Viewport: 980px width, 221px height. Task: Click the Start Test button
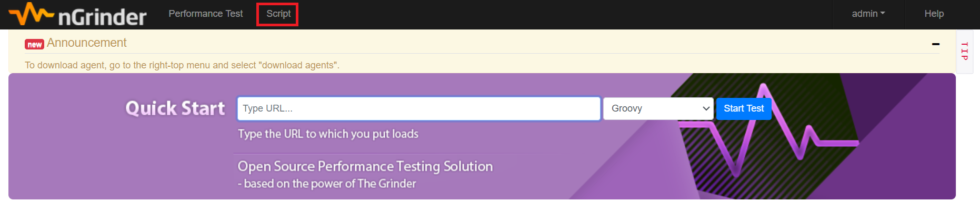click(744, 108)
